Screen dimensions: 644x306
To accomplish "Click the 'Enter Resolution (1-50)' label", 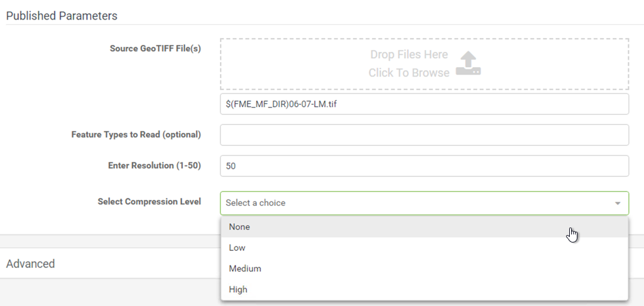I will coord(155,165).
